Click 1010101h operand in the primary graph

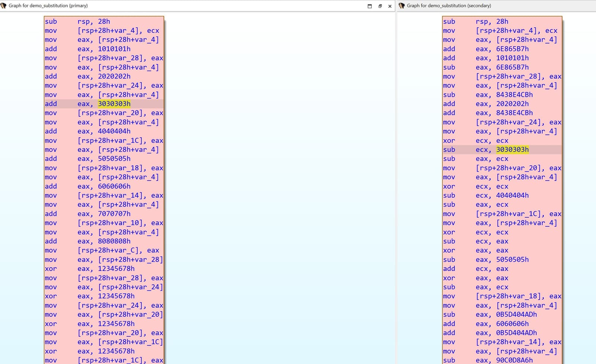114,49
